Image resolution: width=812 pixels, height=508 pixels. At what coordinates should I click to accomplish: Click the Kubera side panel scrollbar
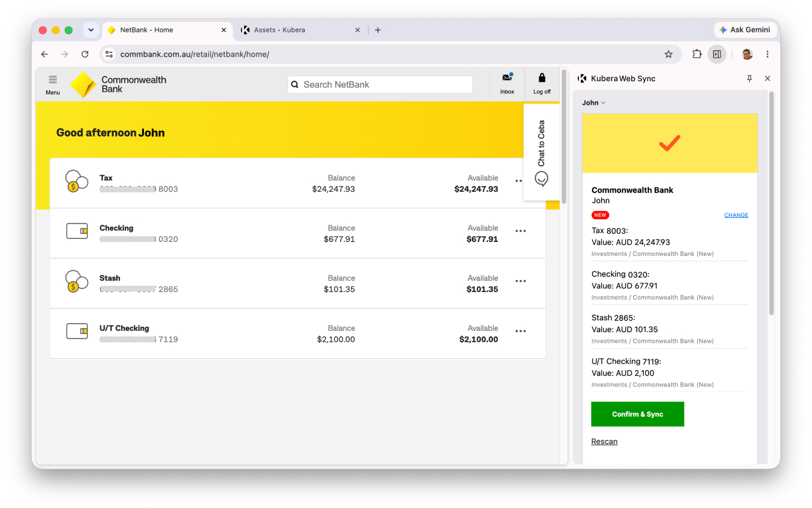pyautogui.click(x=771, y=203)
